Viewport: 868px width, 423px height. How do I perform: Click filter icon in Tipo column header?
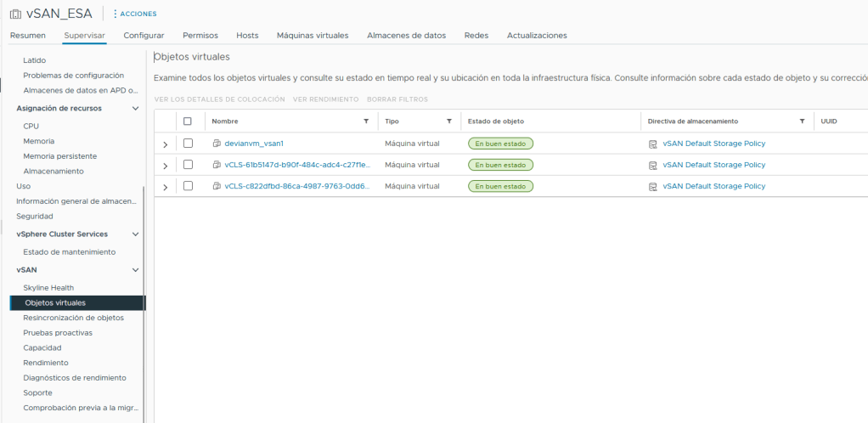449,121
